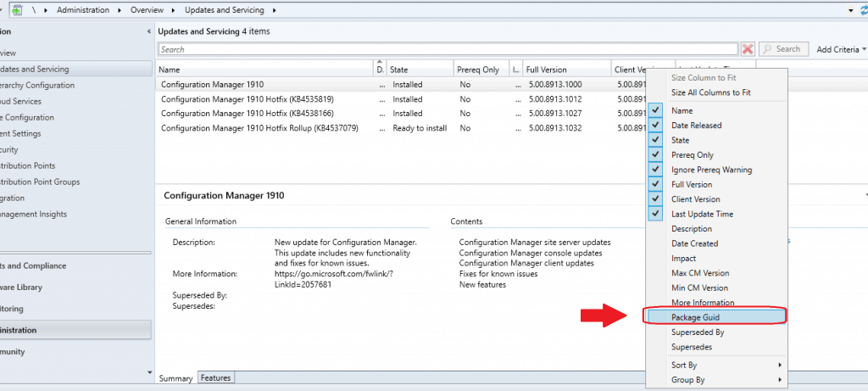Open Client Settings tree node
Screen dimensions: 868x391
(x=20, y=133)
